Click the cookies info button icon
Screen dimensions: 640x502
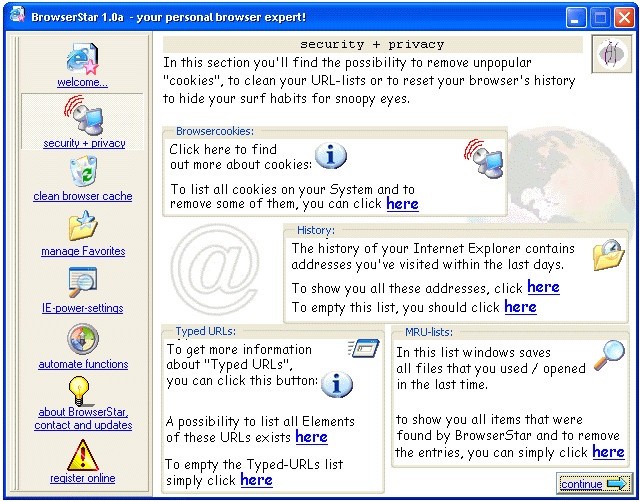331,156
